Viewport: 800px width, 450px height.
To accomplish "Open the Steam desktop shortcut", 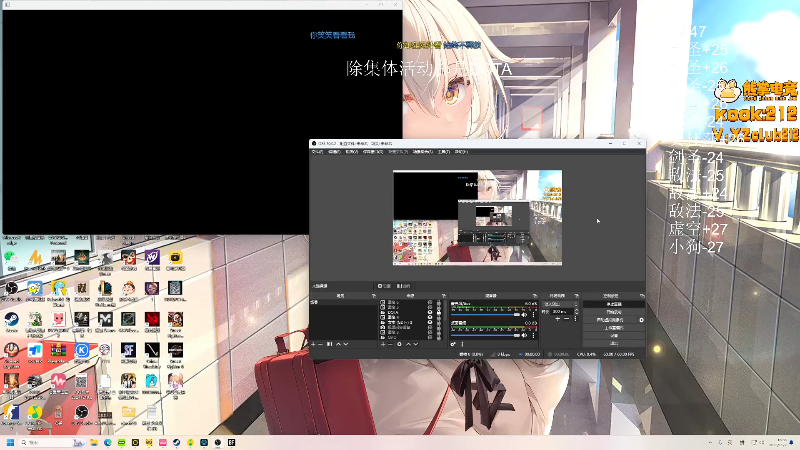I will click(11, 322).
